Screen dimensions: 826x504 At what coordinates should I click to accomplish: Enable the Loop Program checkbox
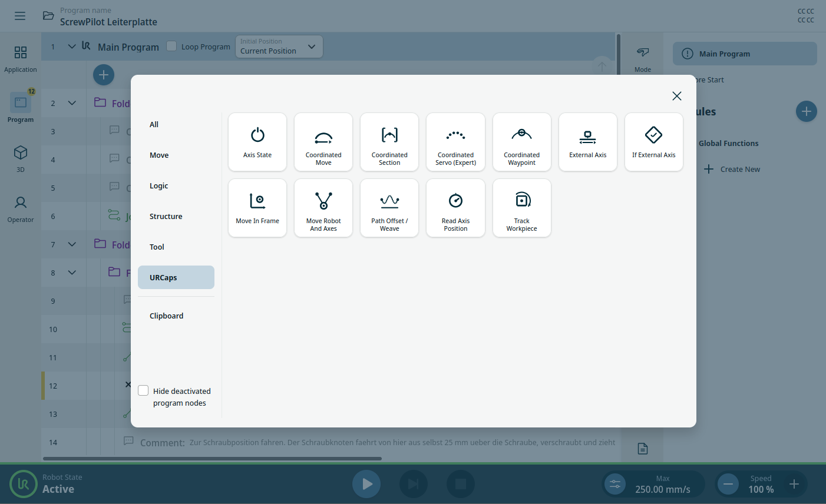[x=171, y=46]
